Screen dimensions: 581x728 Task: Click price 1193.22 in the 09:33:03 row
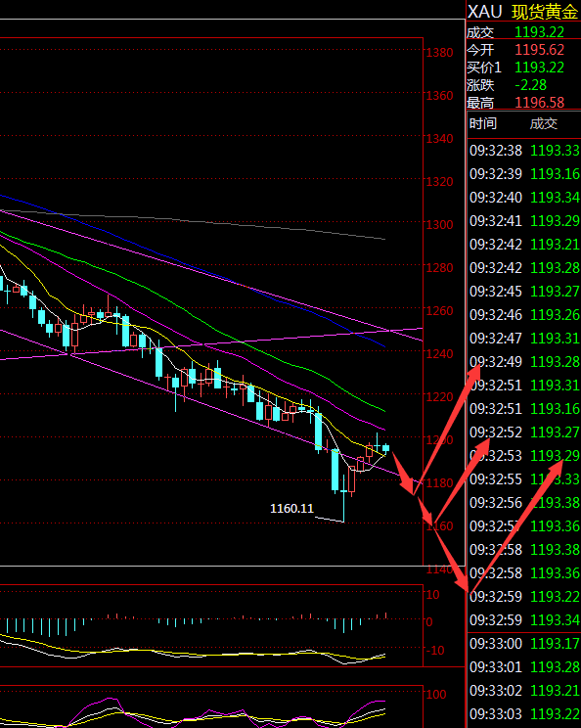[555, 714]
